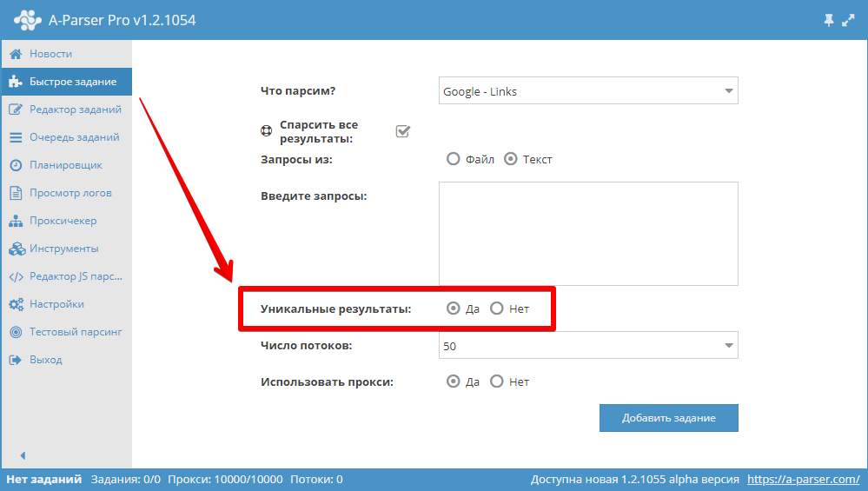Viewport: 868px width, 491px height.
Task: Click the Нет заданий status text
Action: click(43, 480)
